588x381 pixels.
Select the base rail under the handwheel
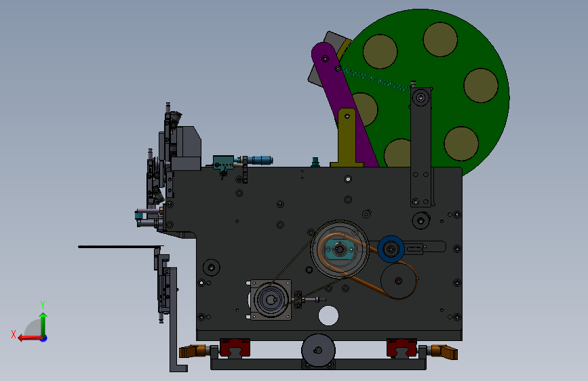pos(318,364)
